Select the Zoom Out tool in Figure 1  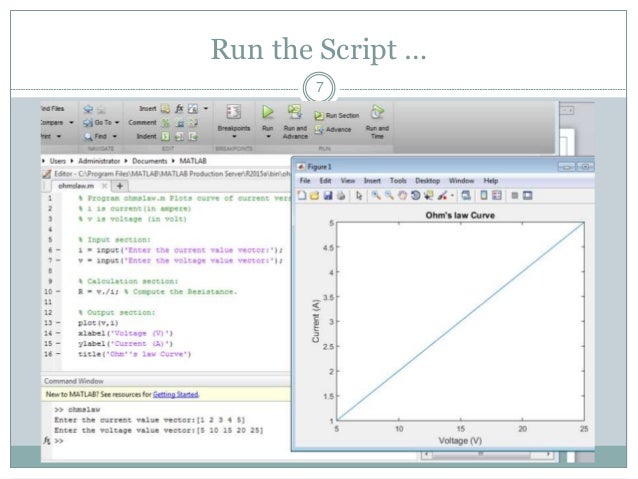coord(389,196)
